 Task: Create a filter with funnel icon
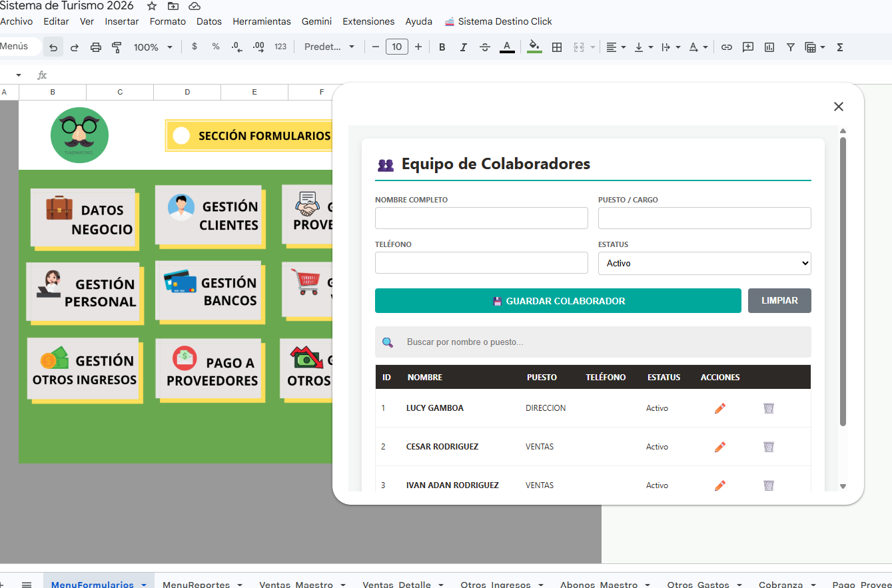click(x=791, y=47)
